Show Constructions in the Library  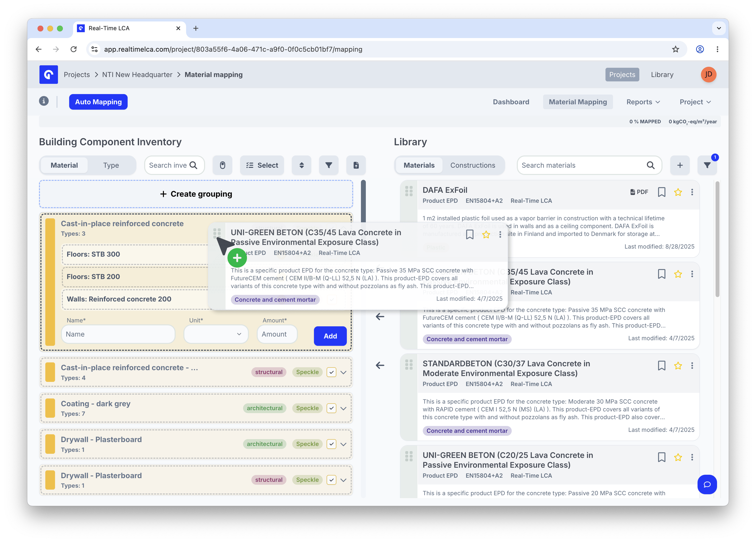point(472,165)
